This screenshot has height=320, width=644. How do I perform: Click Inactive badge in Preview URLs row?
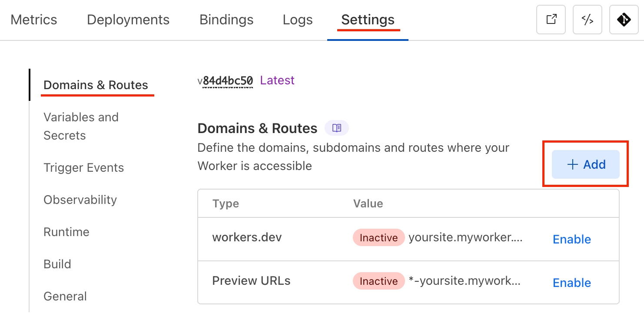pyautogui.click(x=378, y=281)
